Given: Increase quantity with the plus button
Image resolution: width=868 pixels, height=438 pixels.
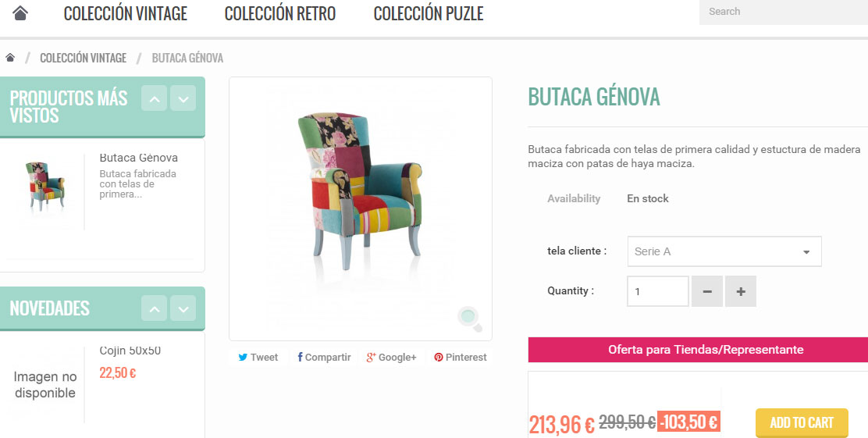Looking at the screenshot, I should (x=741, y=291).
